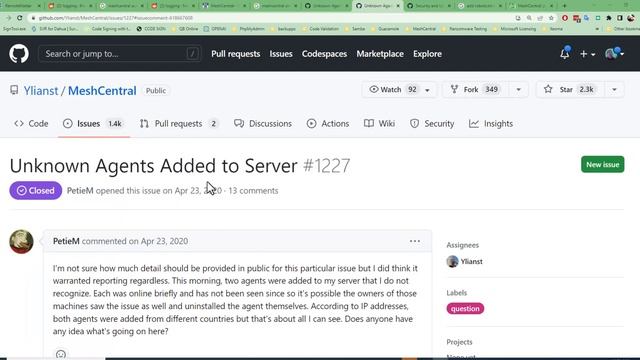Screen dimensions: 640x360
Task: Switch to the Actions tab
Action: point(328,124)
